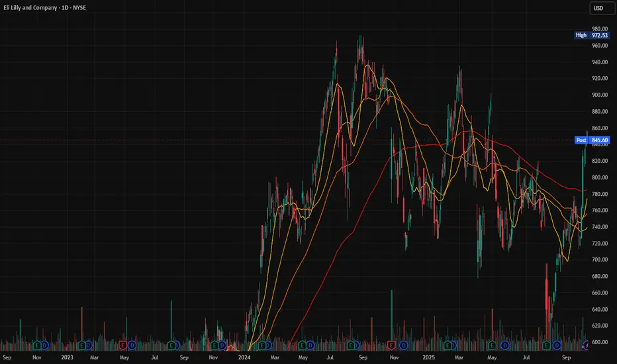Open the May 2025 dividend marker
Viewport: 617px width, 364px height.
tap(505, 345)
